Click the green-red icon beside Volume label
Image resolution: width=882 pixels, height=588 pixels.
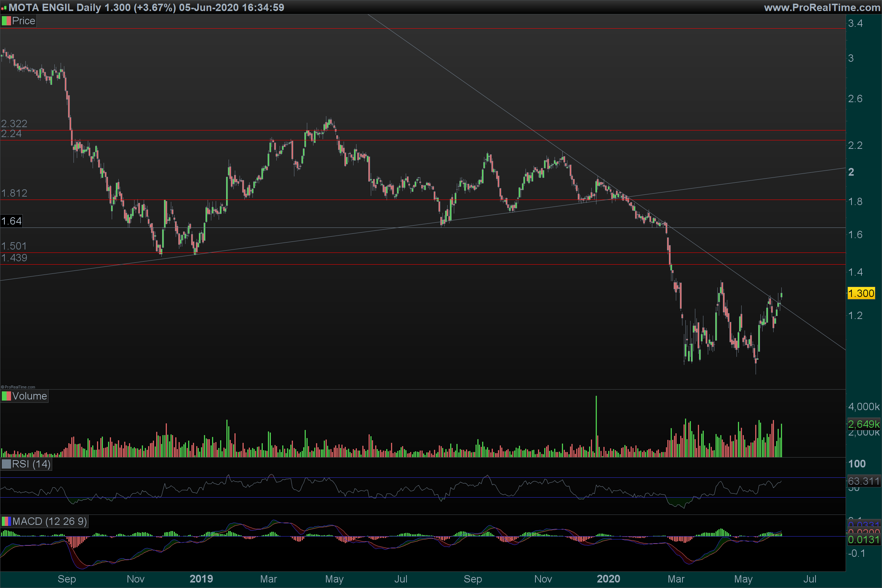click(6, 396)
